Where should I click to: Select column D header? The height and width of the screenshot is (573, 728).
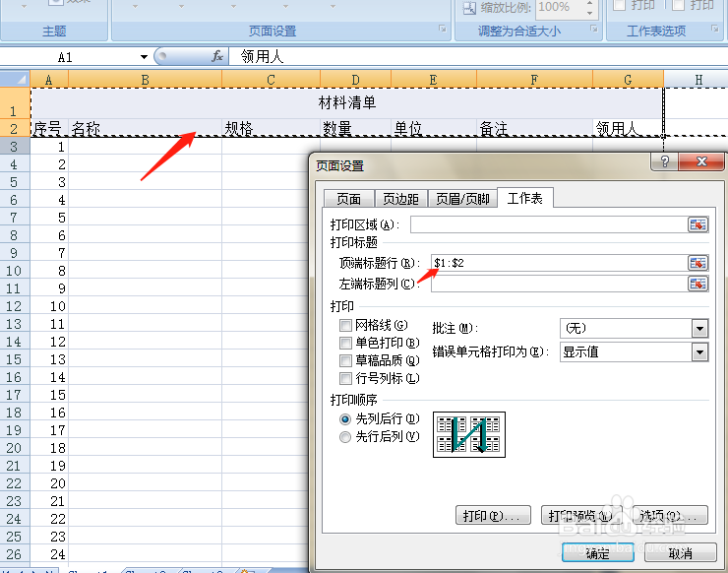355,80
